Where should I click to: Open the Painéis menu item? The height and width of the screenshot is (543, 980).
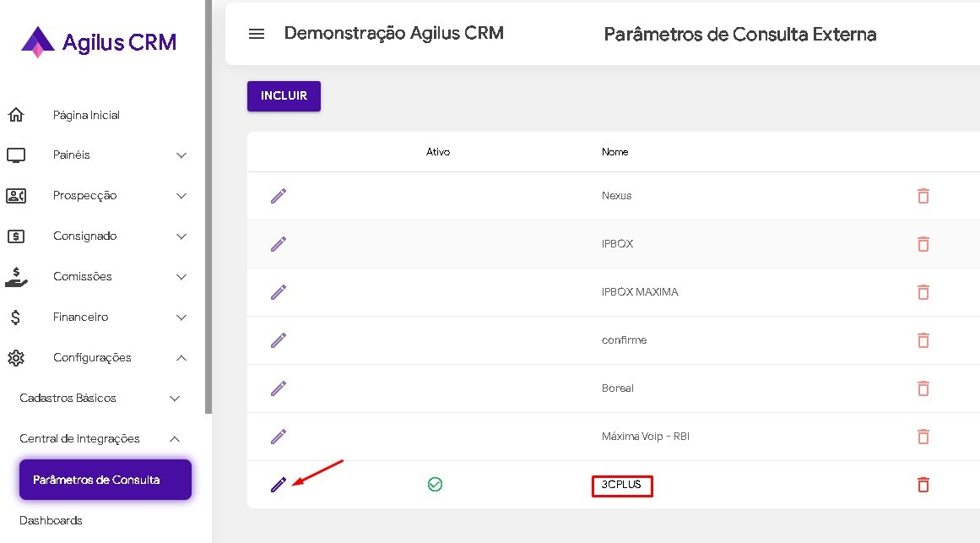71,155
